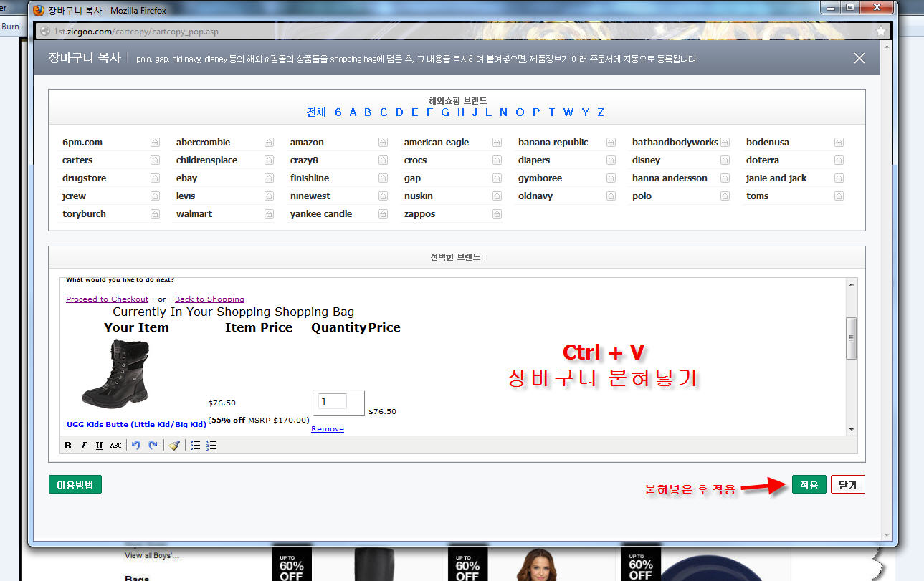Click the shopping bag icon beside toms
The image size is (924, 581).
tap(839, 196)
